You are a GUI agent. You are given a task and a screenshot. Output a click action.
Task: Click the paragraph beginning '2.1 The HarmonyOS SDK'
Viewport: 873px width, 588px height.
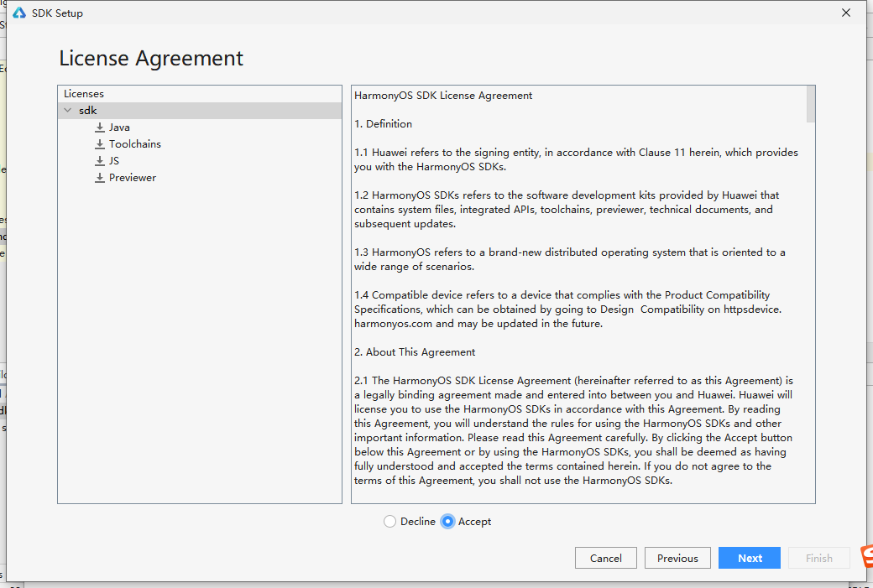[x=573, y=430]
